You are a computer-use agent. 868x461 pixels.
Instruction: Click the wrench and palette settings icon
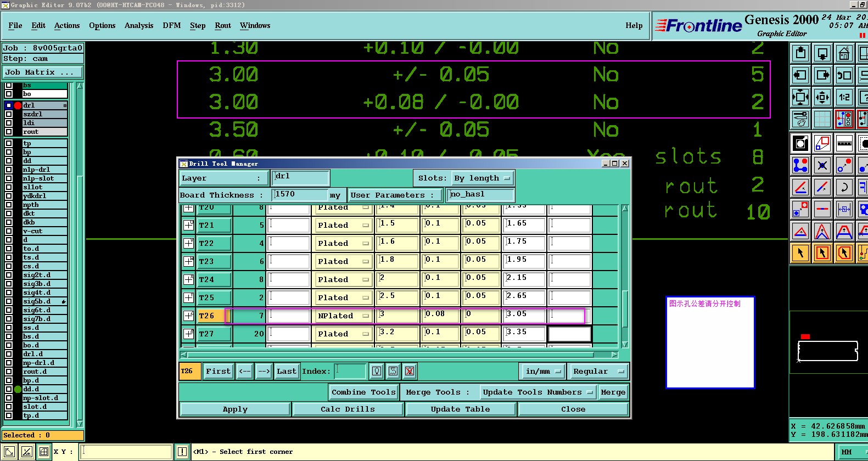pyautogui.click(x=800, y=119)
